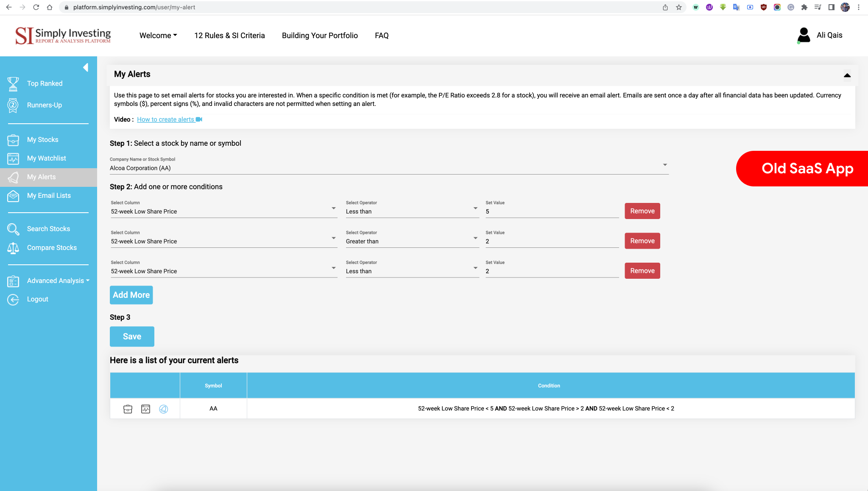Screen dimensions: 868x491
Task: Bookmark this page with the star icon
Action: click(x=679, y=7)
